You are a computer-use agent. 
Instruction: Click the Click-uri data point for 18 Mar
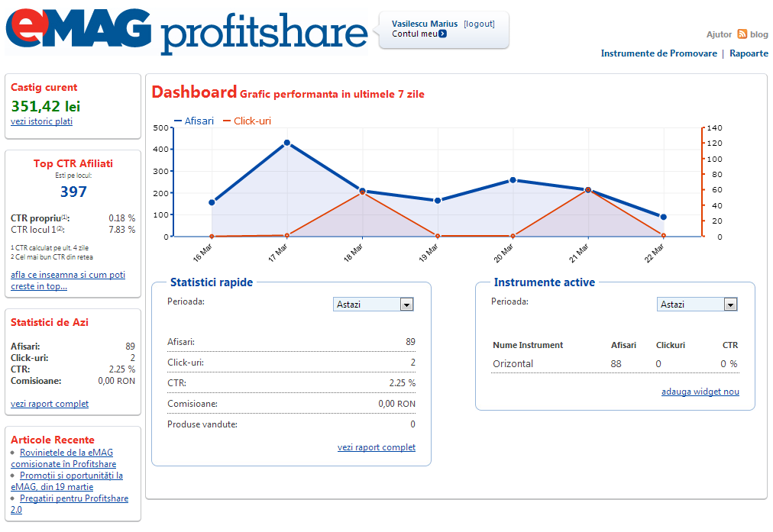pos(362,192)
